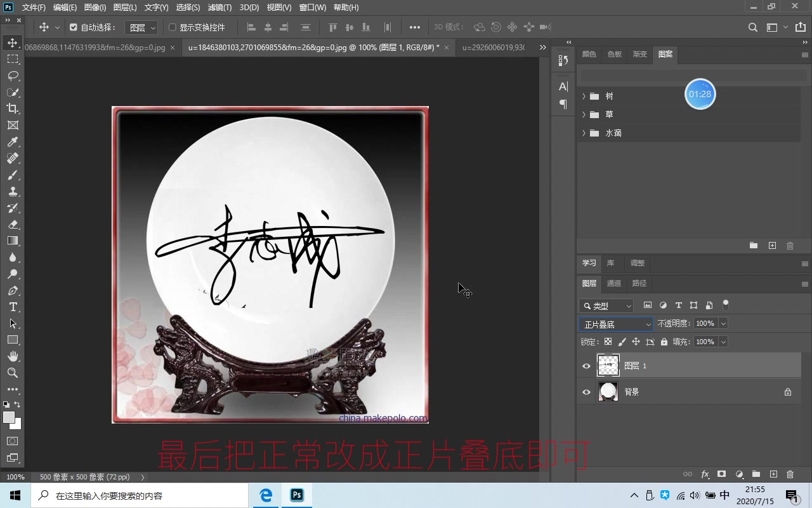Delete layer with Layers panel trash icon
Viewport: 812px width, 508px height.
click(x=790, y=474)
